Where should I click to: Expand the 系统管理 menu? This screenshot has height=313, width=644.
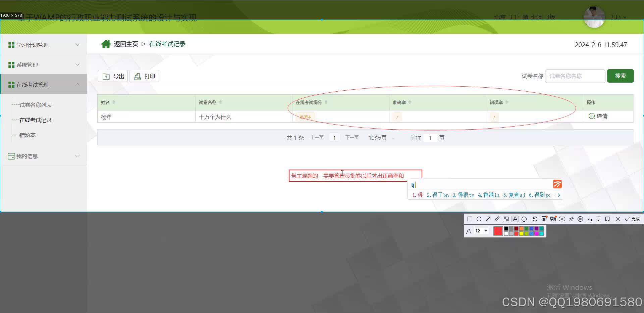coord(44,64)
